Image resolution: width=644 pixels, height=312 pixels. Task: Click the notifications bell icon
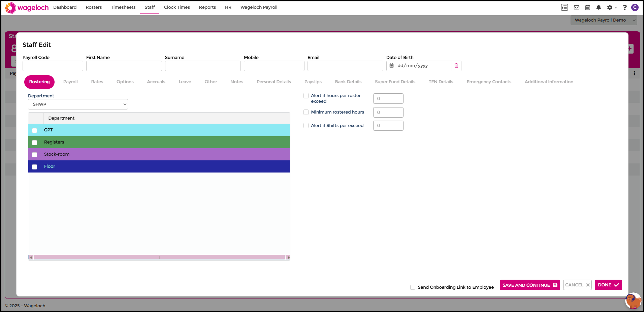click(x=599, y=7)
